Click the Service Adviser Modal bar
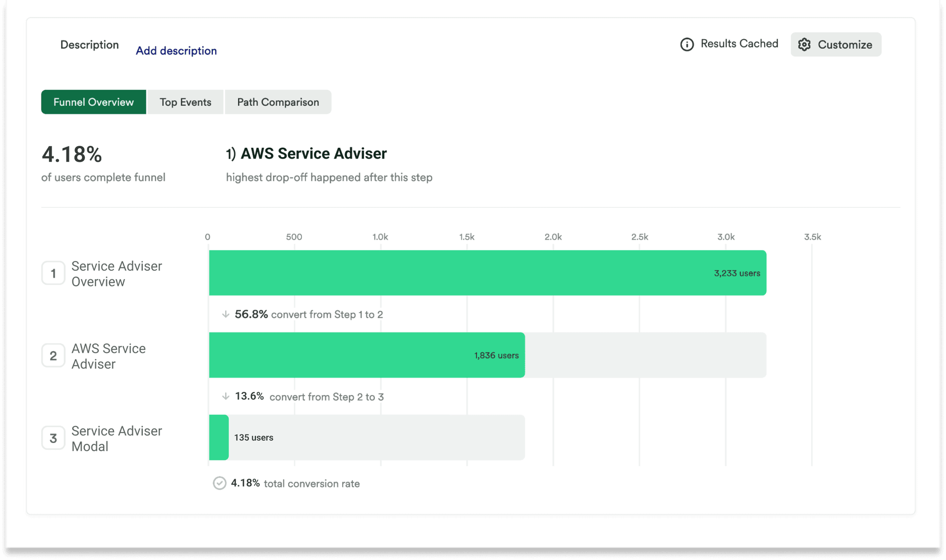 218,437
